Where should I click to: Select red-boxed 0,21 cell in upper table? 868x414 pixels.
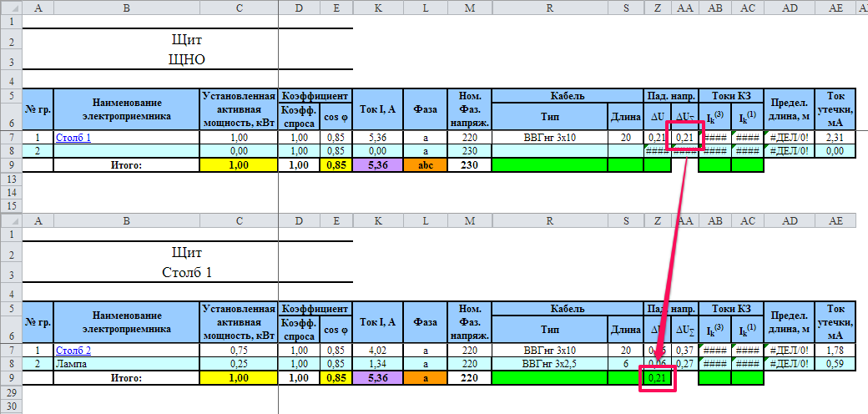pyautogui.click(x=686, y=138)
